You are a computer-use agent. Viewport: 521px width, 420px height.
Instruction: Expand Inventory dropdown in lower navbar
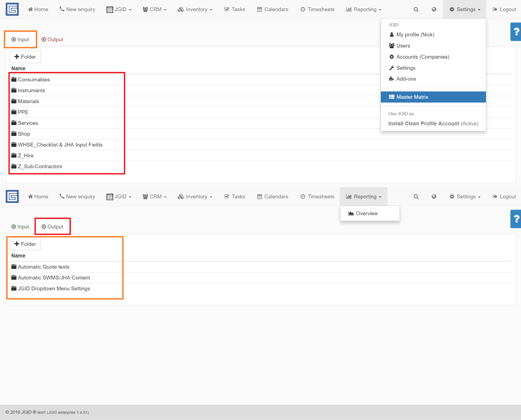click(195, 196)
